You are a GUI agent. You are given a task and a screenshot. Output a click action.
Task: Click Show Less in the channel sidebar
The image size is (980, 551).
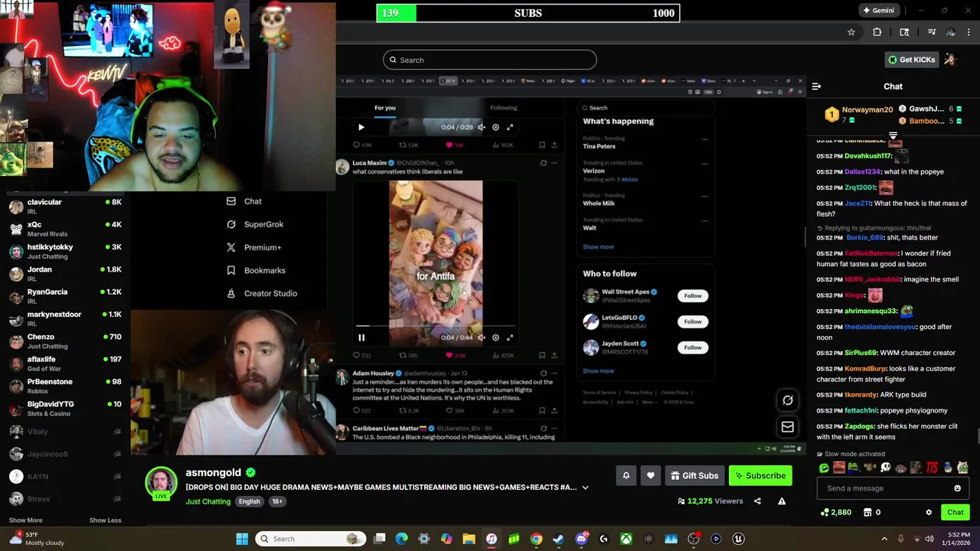(x=105, y=520)
